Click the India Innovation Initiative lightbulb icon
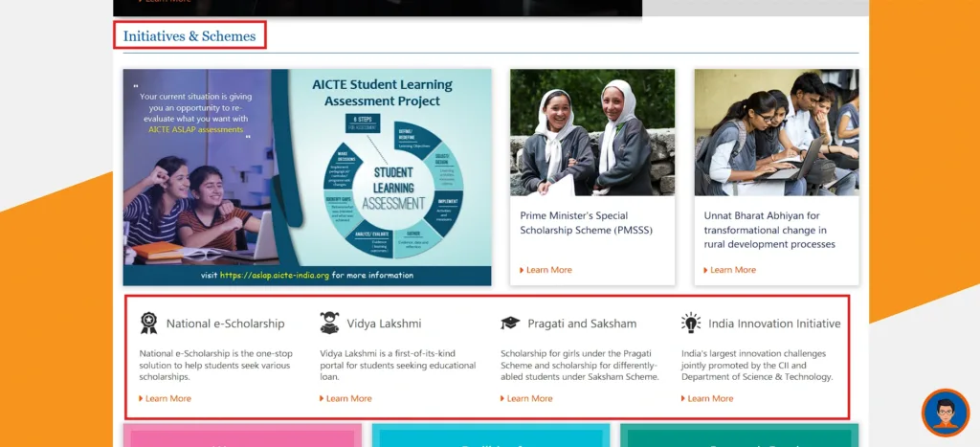 point(691,323)
